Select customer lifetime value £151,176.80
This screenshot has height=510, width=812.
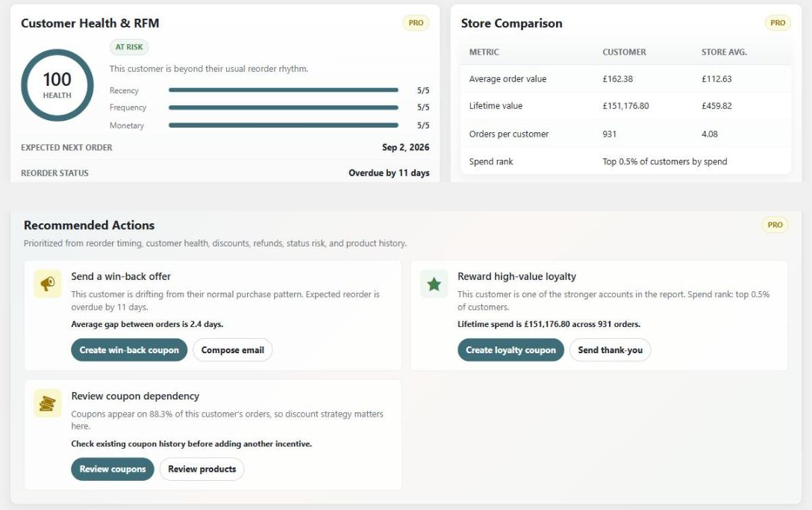click(x=625, y=106)
